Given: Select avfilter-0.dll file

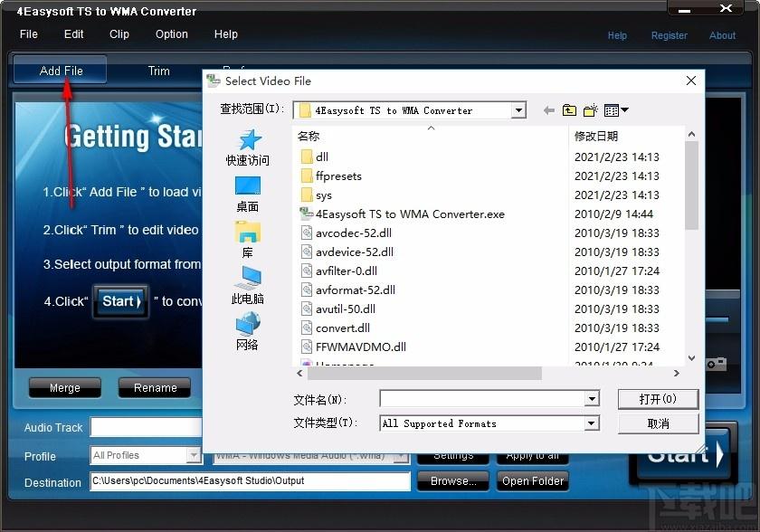Looking at the screenshot, I should pos(338,271).
